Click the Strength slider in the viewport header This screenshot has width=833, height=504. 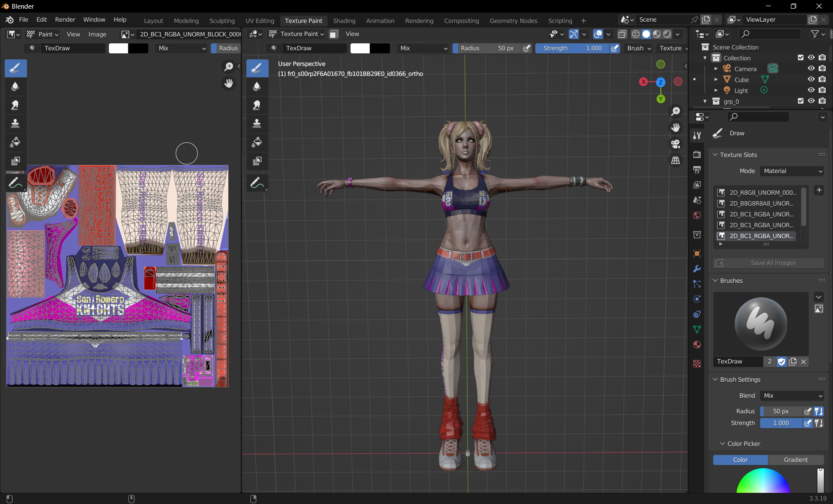tap(573, 48)
